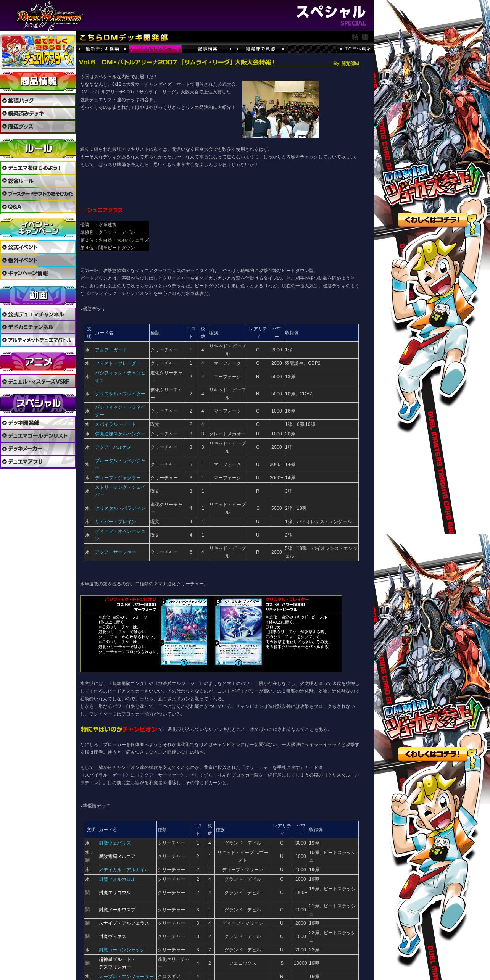Open ディープ・ジャグラー card link
Screen dimensions: 490x980
coord(118,478)
